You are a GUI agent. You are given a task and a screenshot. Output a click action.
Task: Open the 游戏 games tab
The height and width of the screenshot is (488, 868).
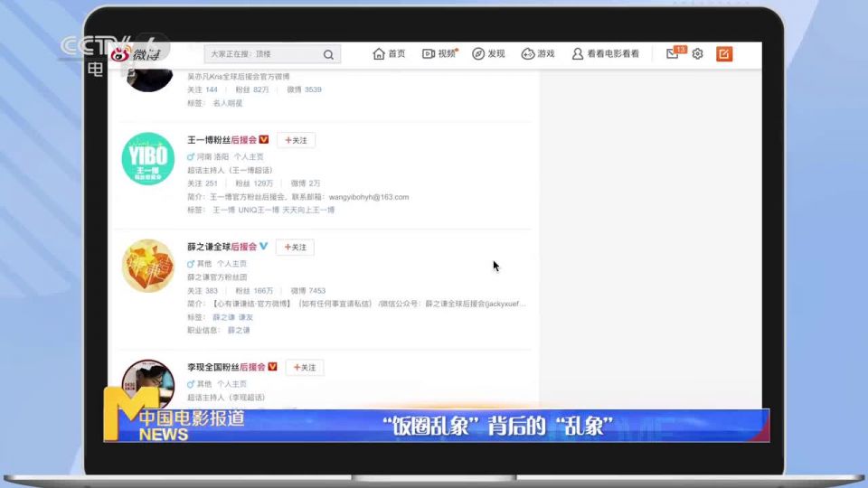538,54
